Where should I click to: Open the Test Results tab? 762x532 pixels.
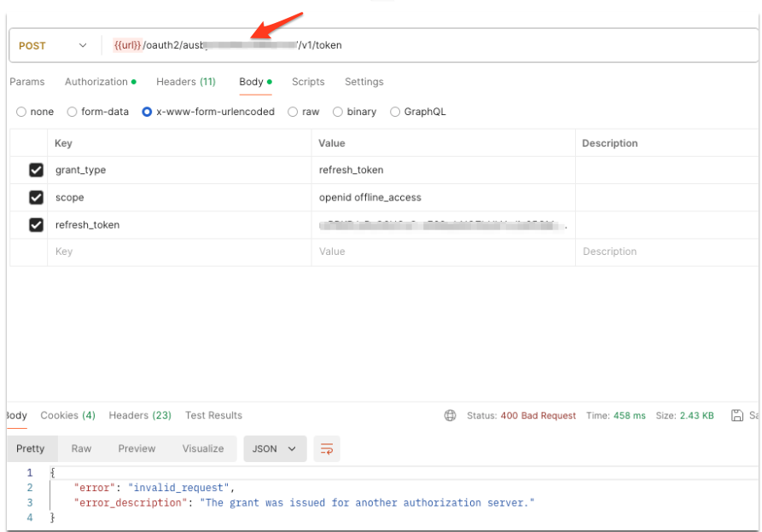click(213, 415)
